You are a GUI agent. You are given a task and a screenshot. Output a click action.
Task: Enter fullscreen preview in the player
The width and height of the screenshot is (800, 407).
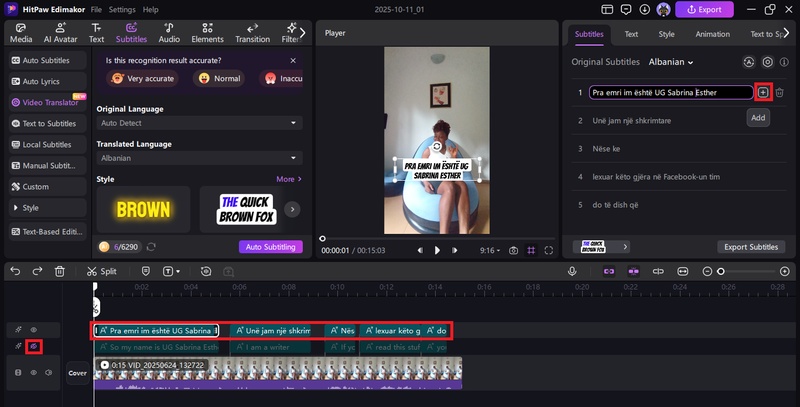tap(549, 250)
